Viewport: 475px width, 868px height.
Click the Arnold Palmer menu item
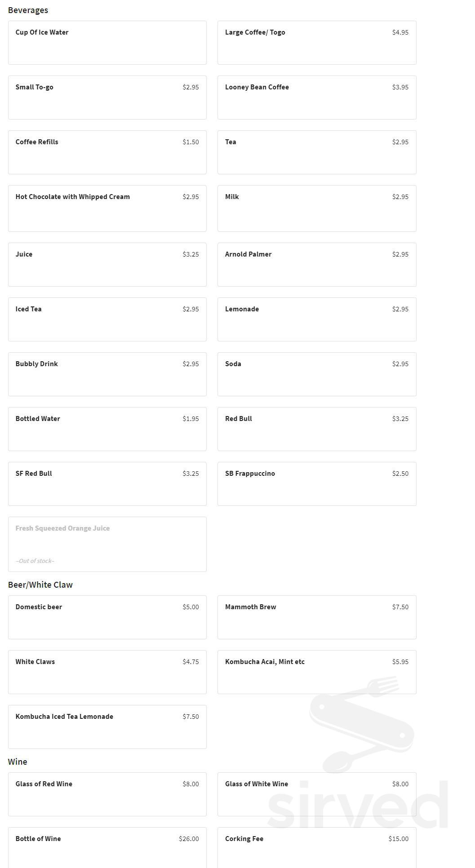(x=316, y=265)
